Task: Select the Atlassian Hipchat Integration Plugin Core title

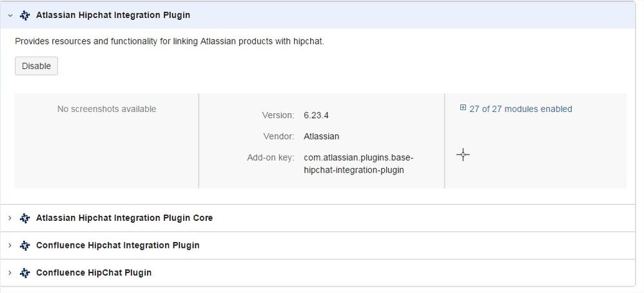Action: coord(124,218)
